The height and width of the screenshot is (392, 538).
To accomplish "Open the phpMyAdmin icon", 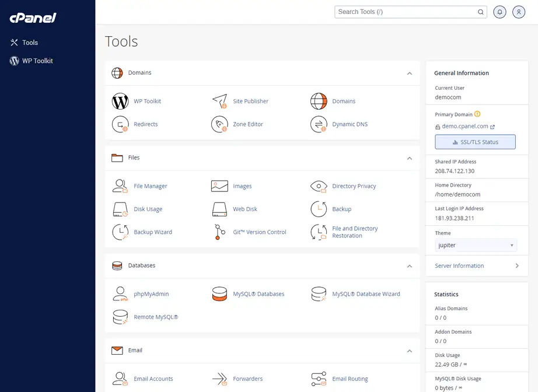I will [x=120, y=294].
